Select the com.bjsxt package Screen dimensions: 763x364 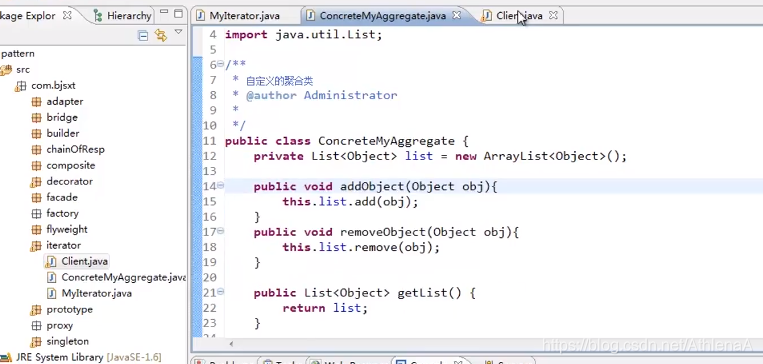pos(53,86)
